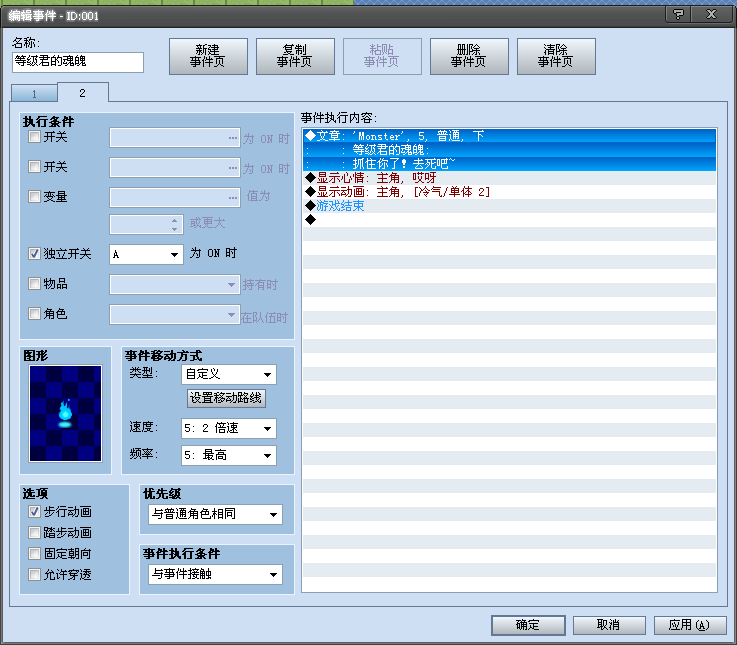Click ellipsis of second 开关 condition field

click(x=233, y=168)
